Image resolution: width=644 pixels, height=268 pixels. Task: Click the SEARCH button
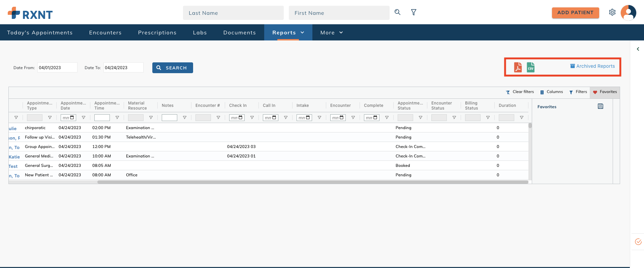coord(173,68)
